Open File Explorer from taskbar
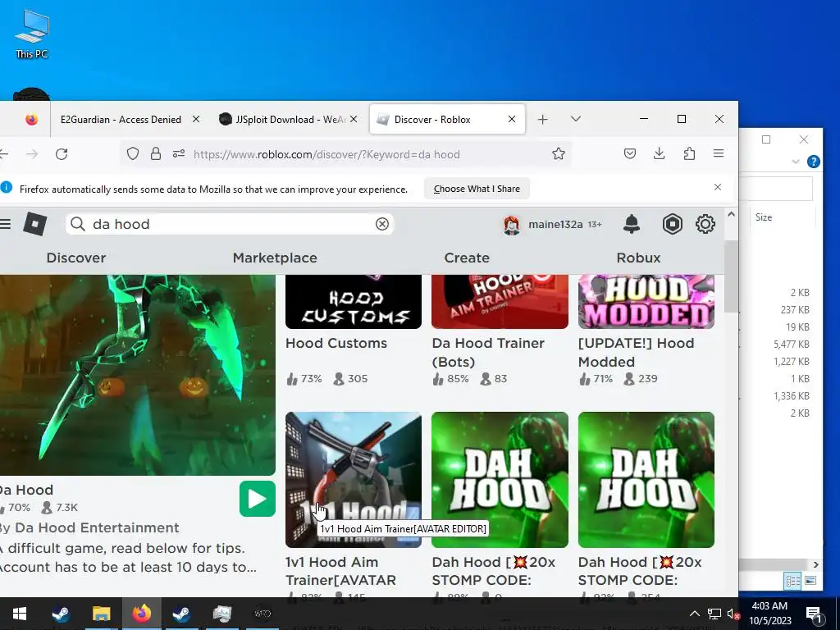The image size is (840, 630). [x=101, y=614]
